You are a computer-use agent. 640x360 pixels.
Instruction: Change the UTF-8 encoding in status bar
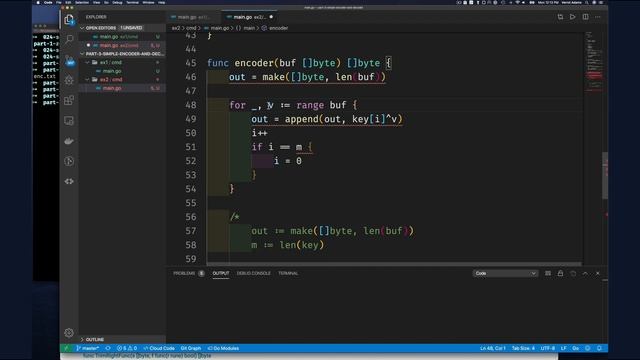[x=548, y=348]
